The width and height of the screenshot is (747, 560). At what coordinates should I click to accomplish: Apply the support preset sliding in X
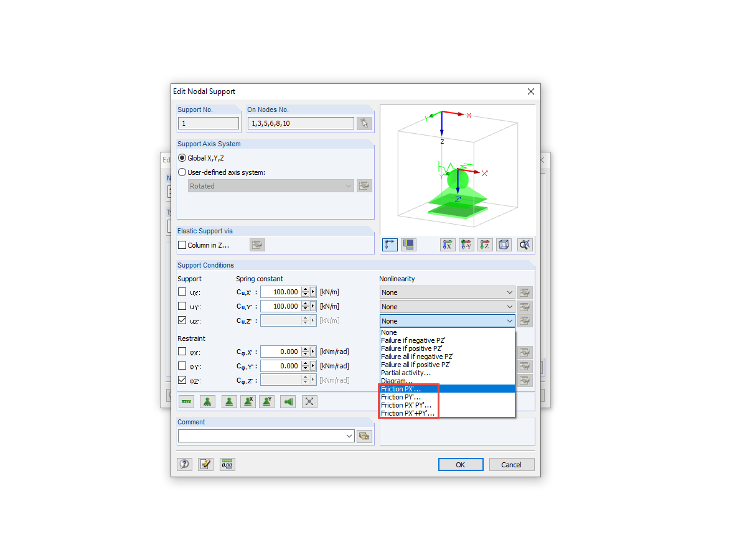tap(248, 401)
